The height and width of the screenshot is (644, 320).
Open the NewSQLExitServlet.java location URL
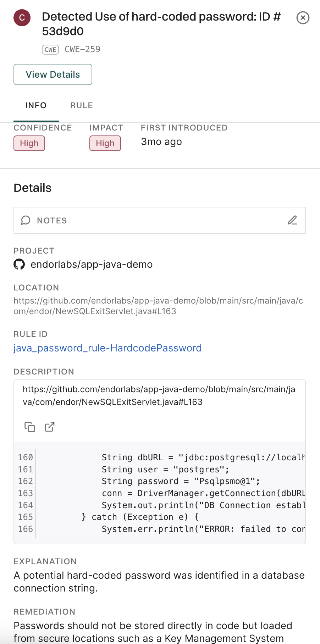click(158, 306)
